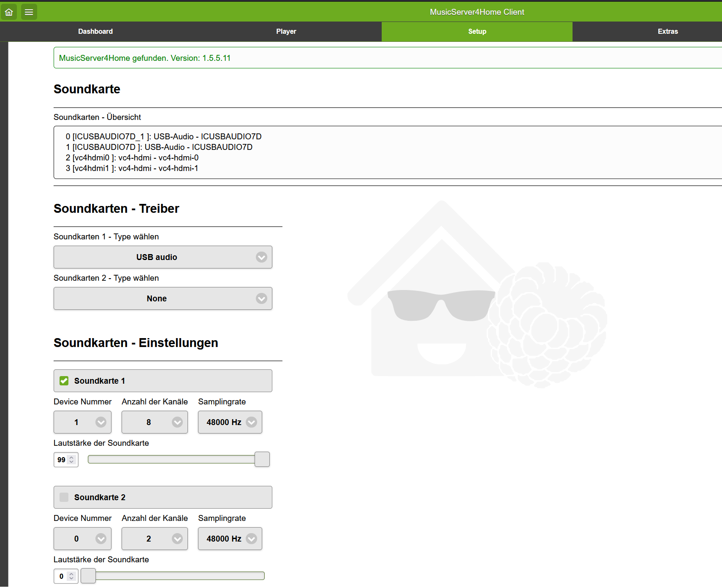Open Soundkarte 2 Samplingrate dropdown
Image resolution: width=722 pixels, height=588 pixels.
pos(230,539)
